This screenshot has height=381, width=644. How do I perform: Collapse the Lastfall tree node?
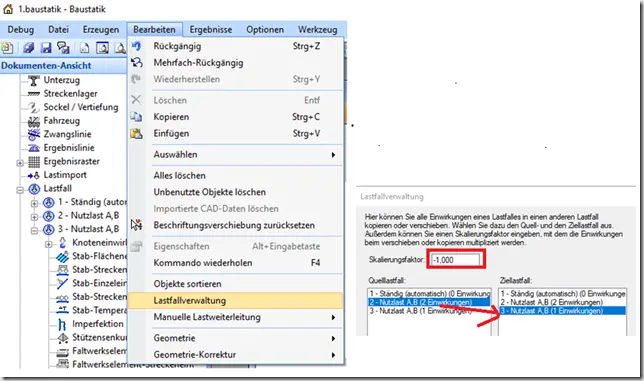20,190
